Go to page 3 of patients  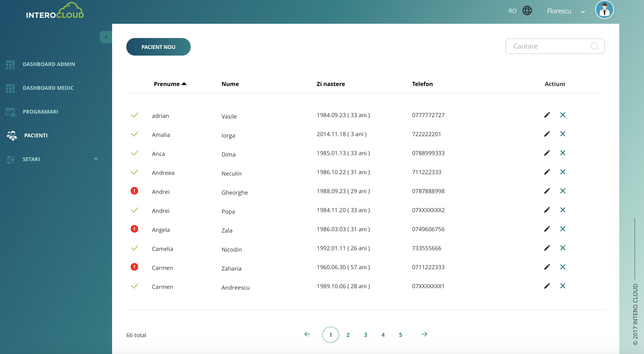365,335
